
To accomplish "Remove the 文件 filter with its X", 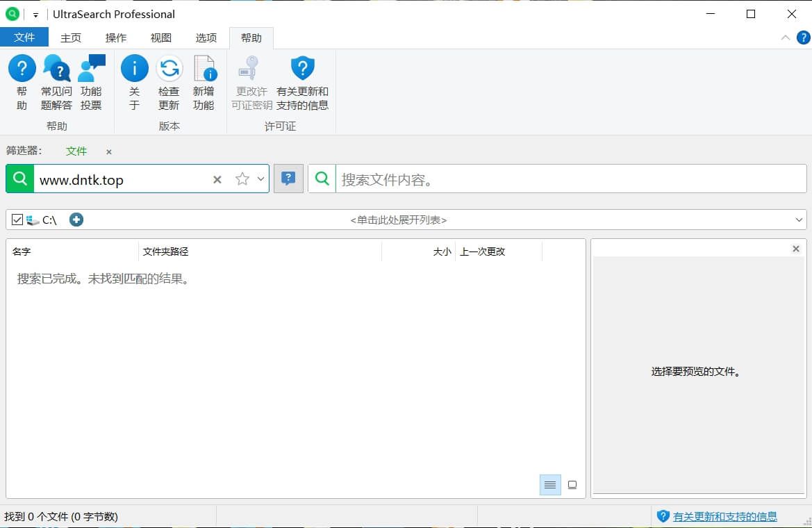I will pos(109,152).
